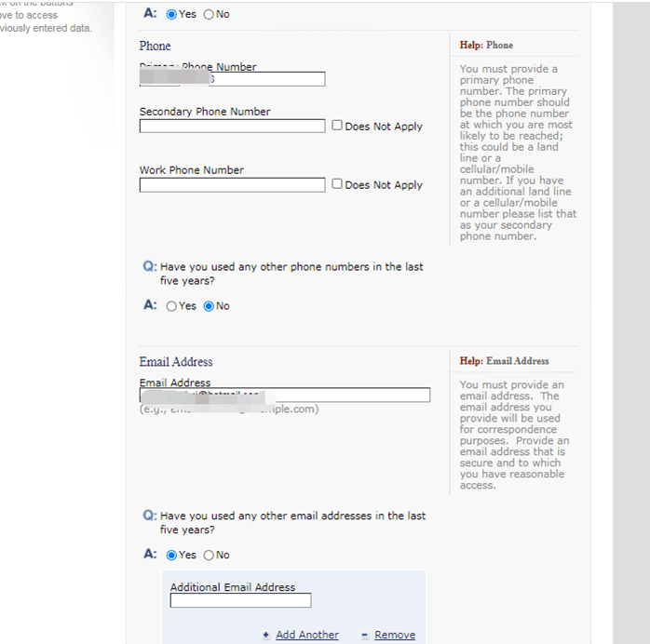This screenshot has width=650, height=644.
Task: Check Does Not Apply for Work Phone
Action: (337, 183)
